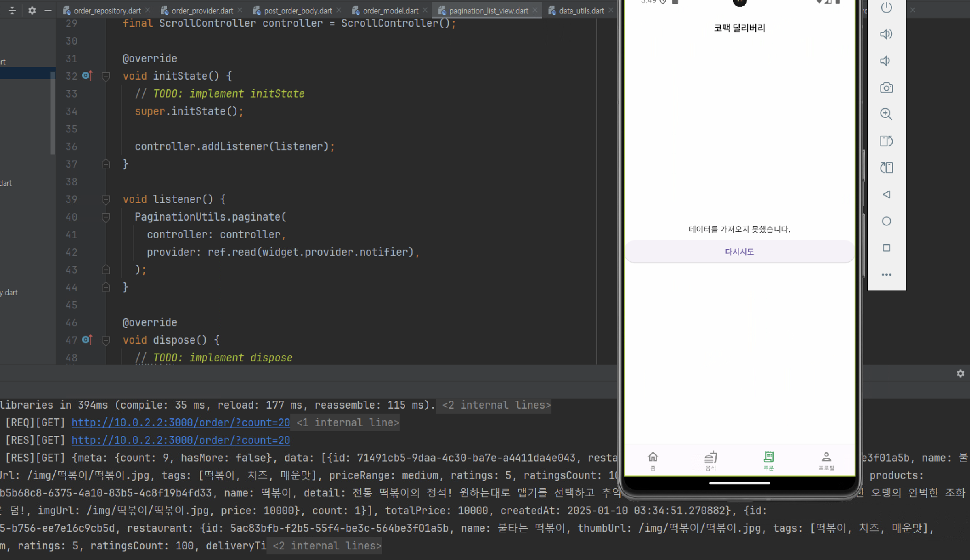Click override gutter icon at initState line
This screenshot has width=970, height=560.
tap(87, 76)
